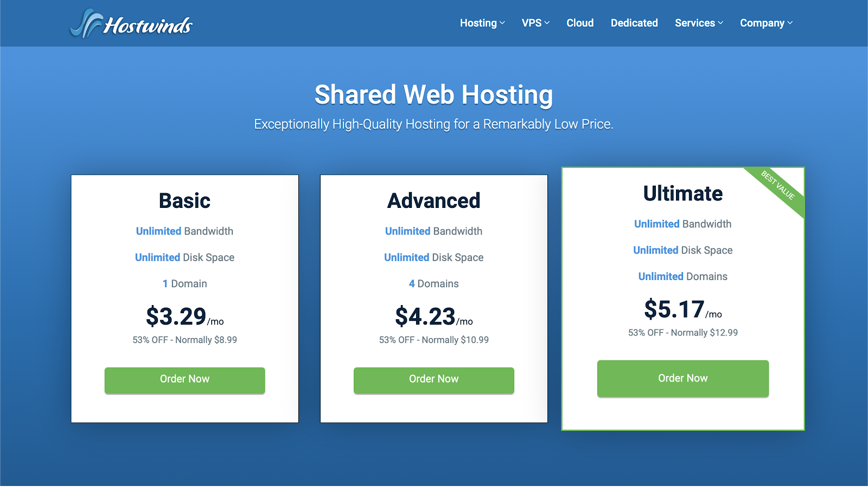
Task: Click Unlimited Bandwidth in Basic plan
Action: [184, 231]
